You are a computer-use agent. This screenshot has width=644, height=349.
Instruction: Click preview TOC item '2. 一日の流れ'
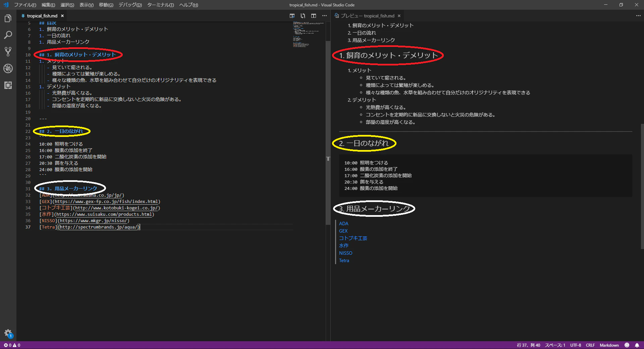click(x=362, y=33)
